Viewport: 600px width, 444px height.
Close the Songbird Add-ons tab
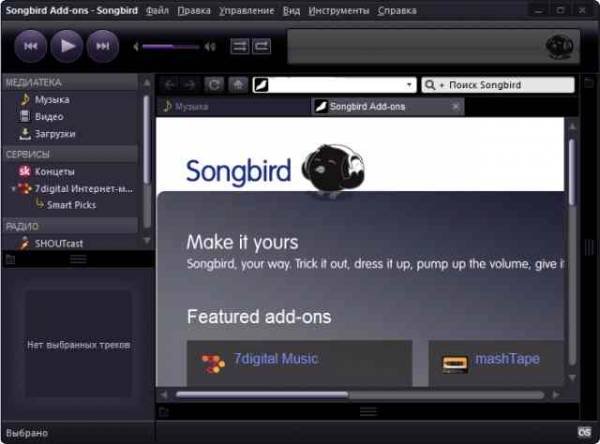pyautogui.click(x=455, y=106)
